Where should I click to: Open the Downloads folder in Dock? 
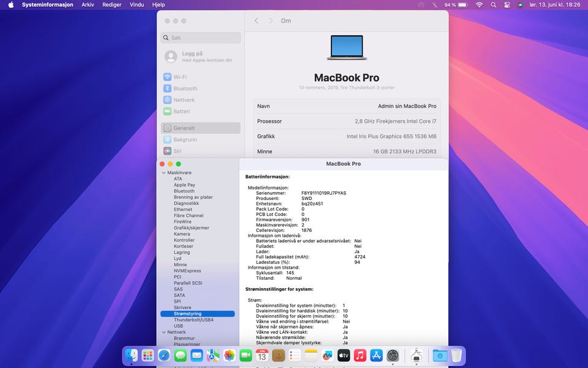440,355
